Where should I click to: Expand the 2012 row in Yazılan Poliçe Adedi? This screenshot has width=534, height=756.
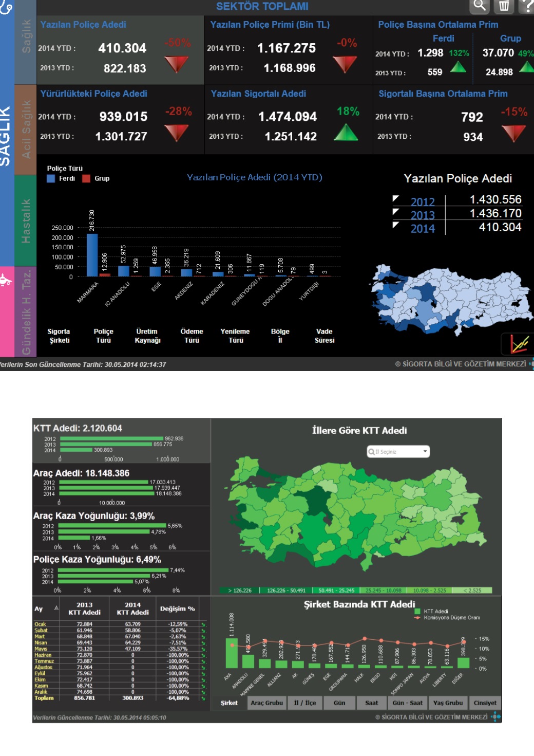tap(395, 198)
